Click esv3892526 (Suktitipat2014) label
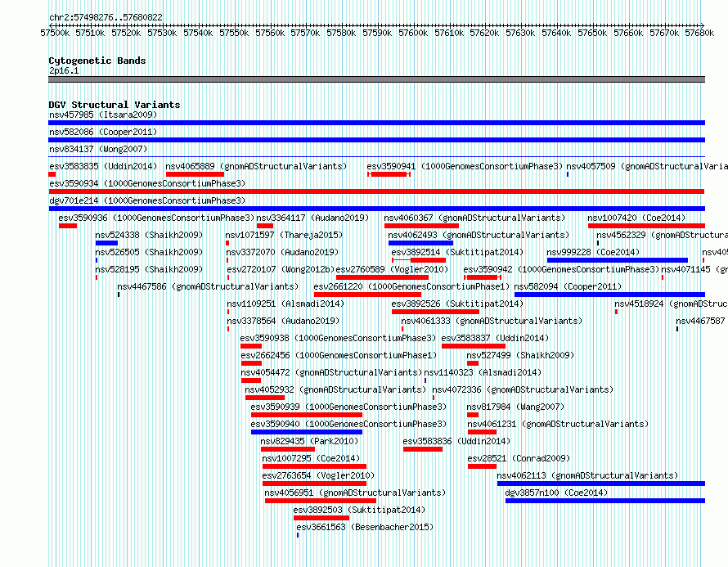Viewport: 728px width, 567px height. [457, 304]
